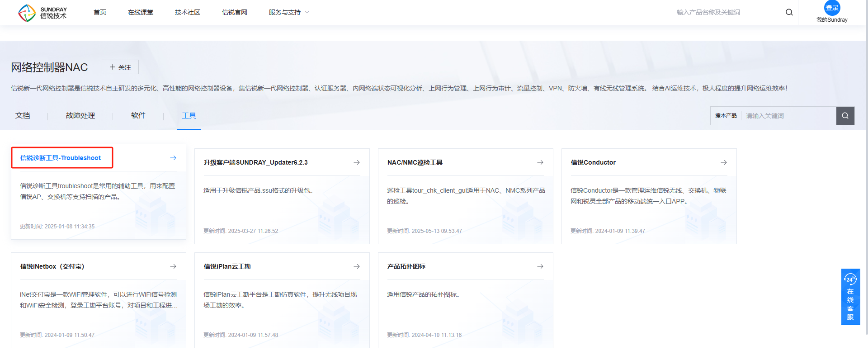Click arrow on 信锐诊断工具-Troubleshoot card
The height and width of the screenshot is (360, 868).
[x=173, y=158]
